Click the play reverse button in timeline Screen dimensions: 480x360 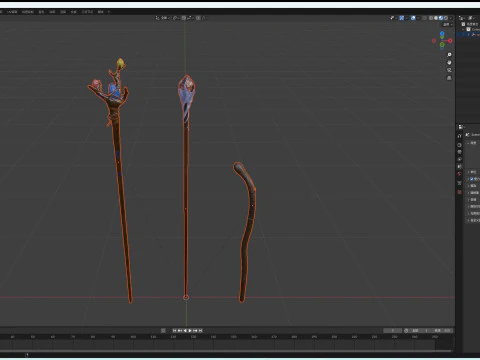(185, 331)
